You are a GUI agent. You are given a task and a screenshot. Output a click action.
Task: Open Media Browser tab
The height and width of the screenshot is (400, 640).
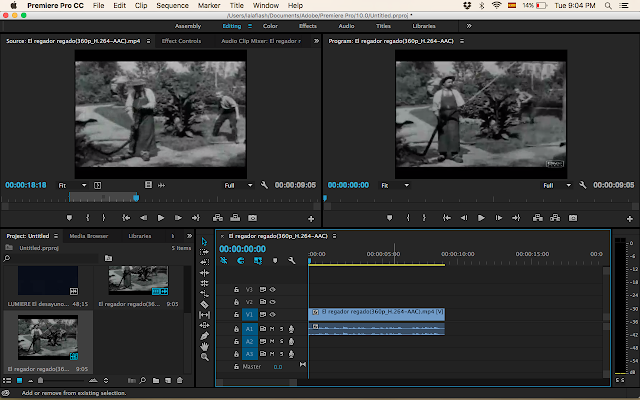89,236
